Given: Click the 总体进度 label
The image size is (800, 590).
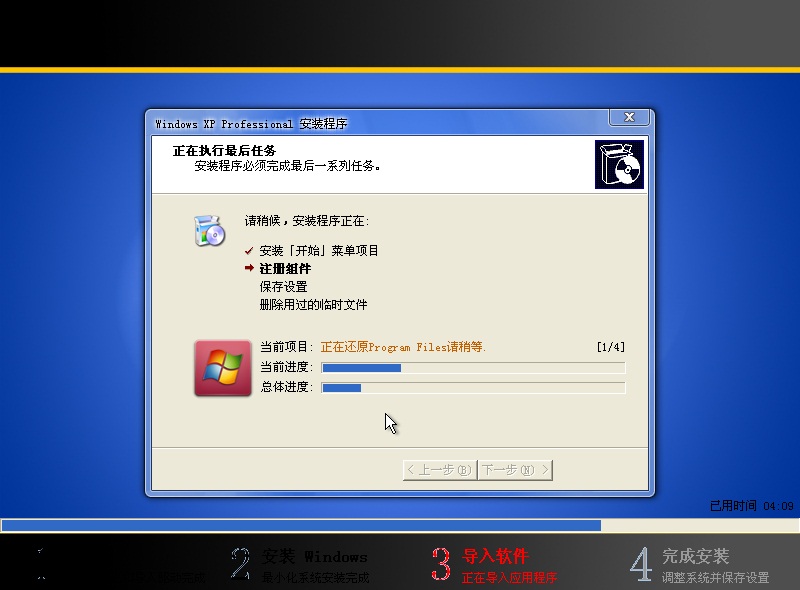Looking at the screenshot, I should point(286,387).
